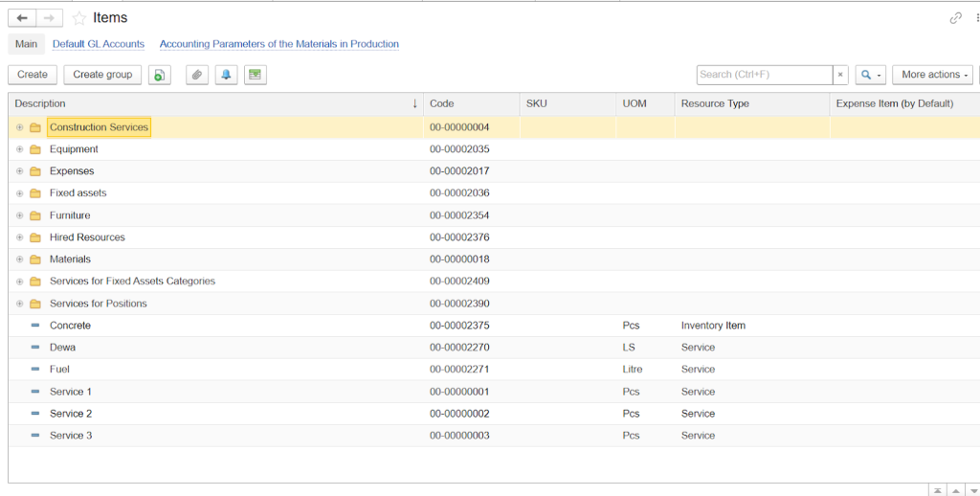Click the green table report icon
Image resolution: width=980 pixels, height=496 pixels.
(255, 75)
